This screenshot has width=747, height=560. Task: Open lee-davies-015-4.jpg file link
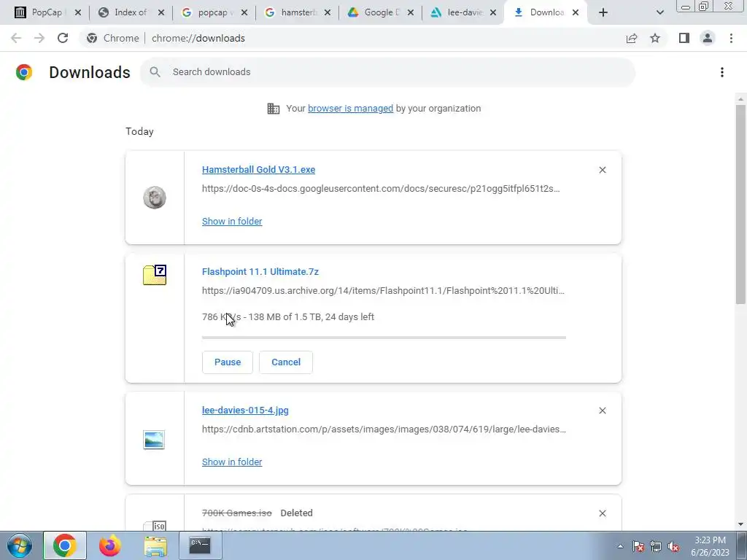coord(245,410)
